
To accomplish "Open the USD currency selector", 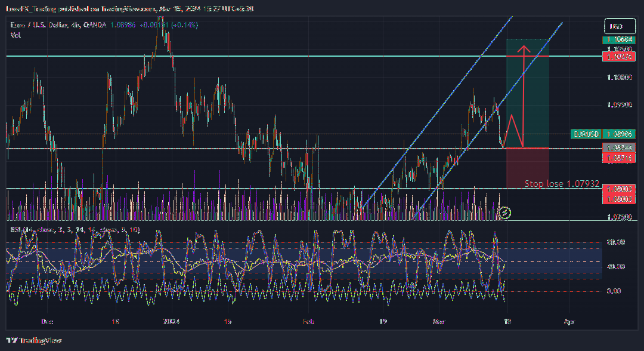I will pyautogui.click(x=620, y=26).
